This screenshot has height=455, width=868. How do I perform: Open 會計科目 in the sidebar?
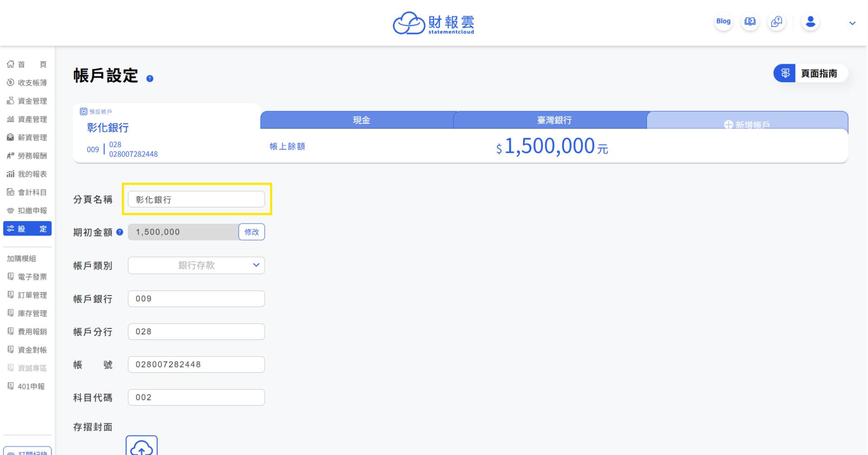click(27, 192)
